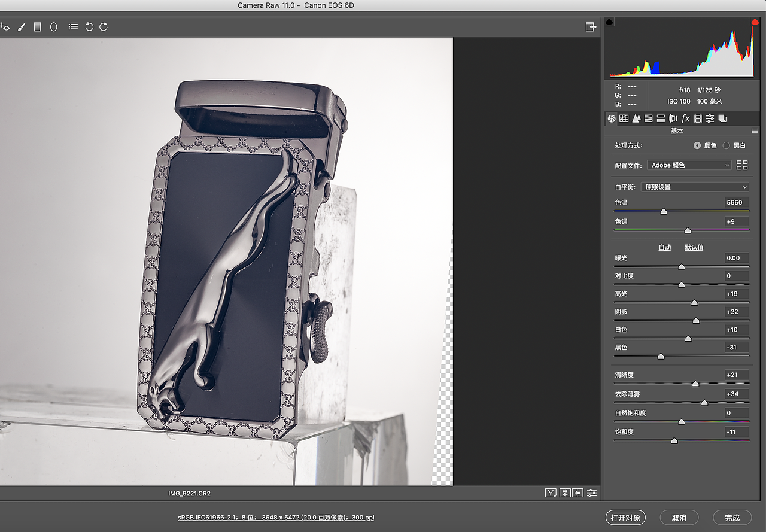766x532 pixels.
Task: Cycle before/after view with Y icon
Action: click(x=551, y=493)
